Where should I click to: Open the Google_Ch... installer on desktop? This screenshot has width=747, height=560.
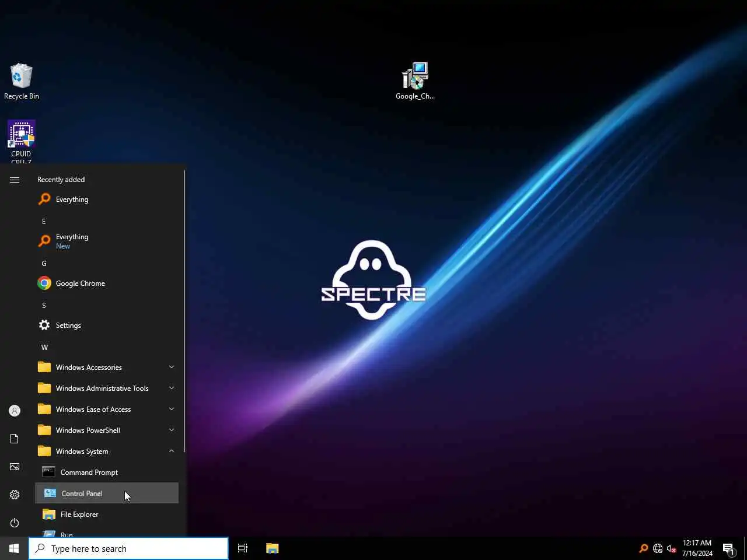pyautogui.click(x=415, y=81)
